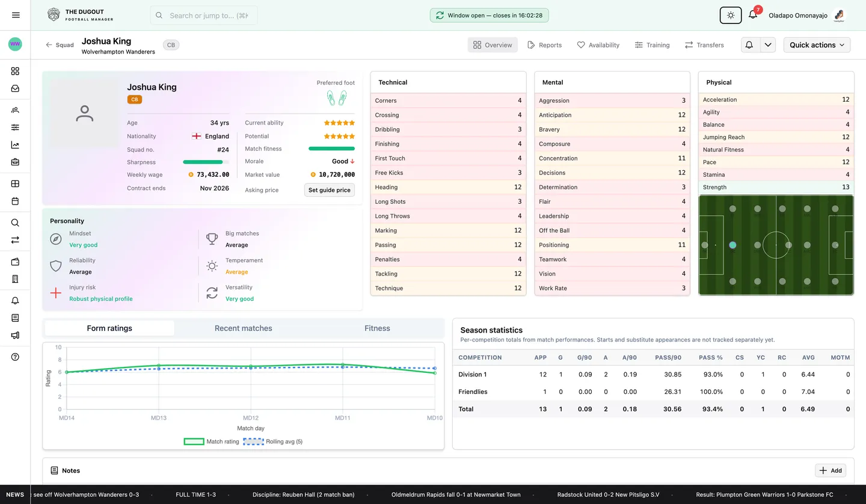This screenshot has width=866, height=504.
Task: Click the 'Discipline: Reuben Hall (2 match ban)' ticker item
Action: [x=303, y=494]
